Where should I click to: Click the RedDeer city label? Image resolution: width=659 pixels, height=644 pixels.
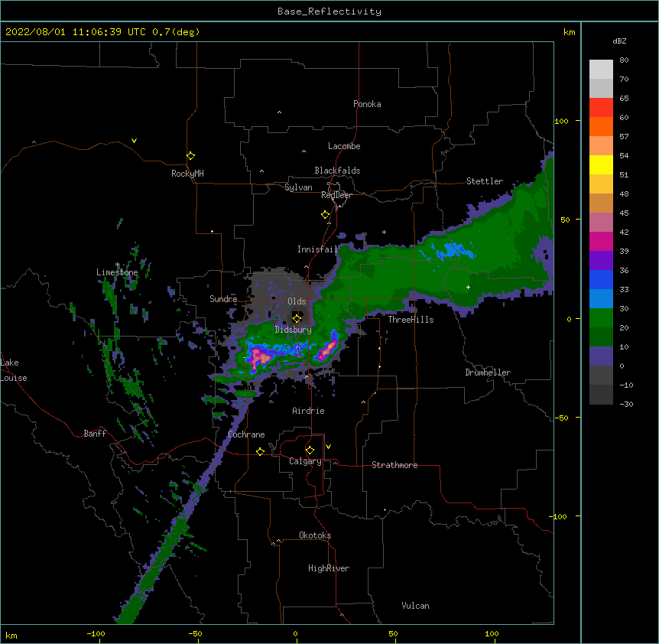336,195
